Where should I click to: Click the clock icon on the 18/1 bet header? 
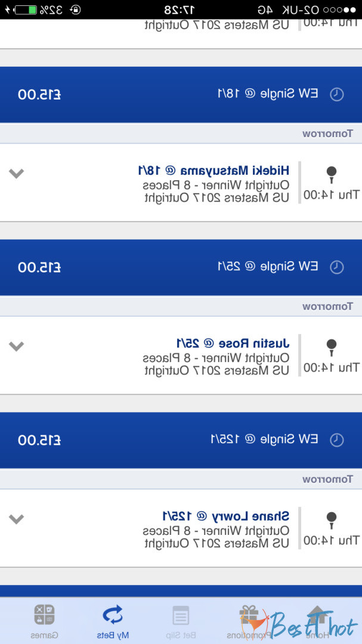click(x=337, y=94)
